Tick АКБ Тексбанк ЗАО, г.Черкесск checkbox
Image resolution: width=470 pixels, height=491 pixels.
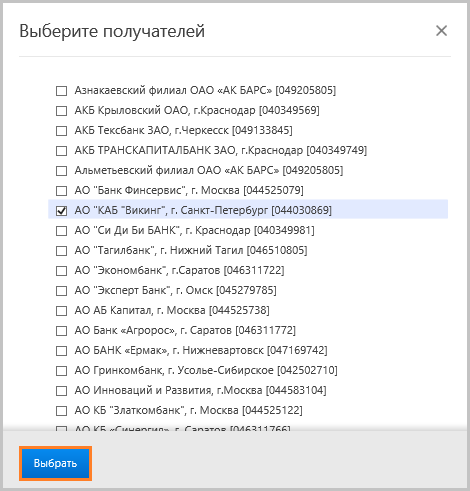61,131
